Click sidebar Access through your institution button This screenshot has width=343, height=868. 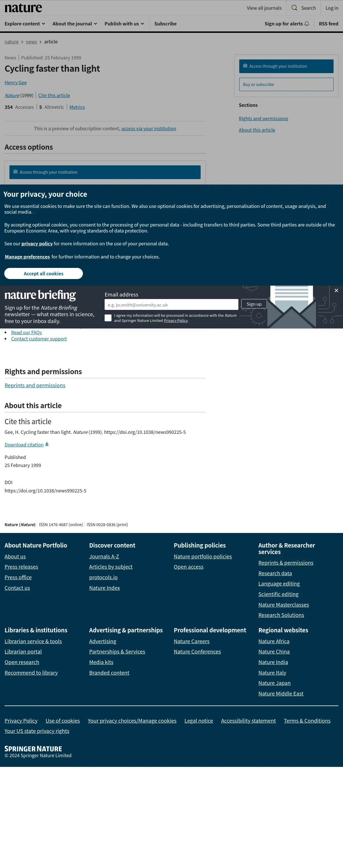(286, 66)
